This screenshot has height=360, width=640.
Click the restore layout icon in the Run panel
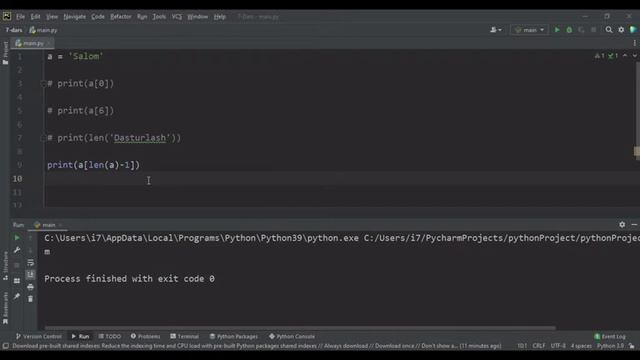click(x=17, y=281)
